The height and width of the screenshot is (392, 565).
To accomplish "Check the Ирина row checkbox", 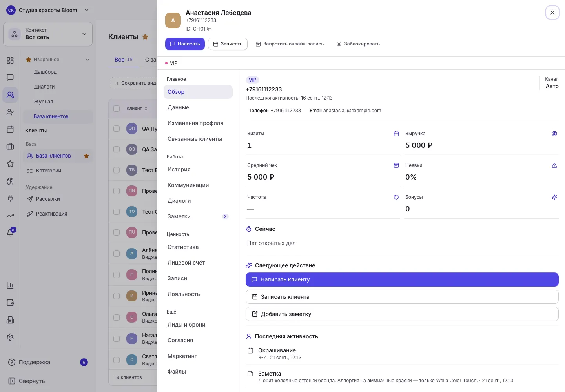I will pyautogui.click(x=117, y=296).
